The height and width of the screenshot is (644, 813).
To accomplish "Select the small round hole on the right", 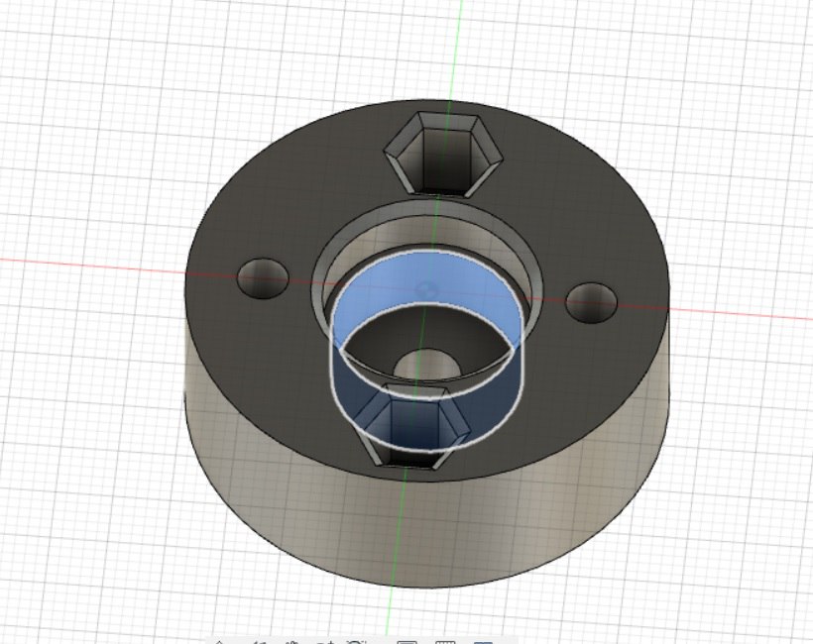I will tap(592, 302).
